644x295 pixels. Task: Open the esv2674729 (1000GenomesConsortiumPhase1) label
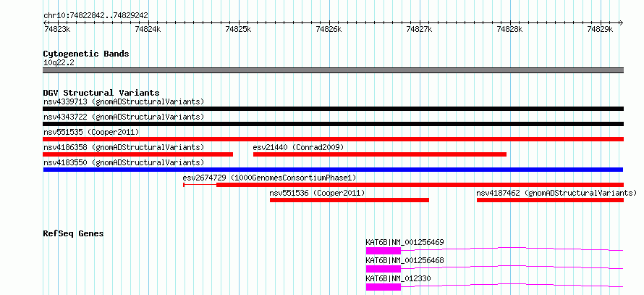point(269,178)
